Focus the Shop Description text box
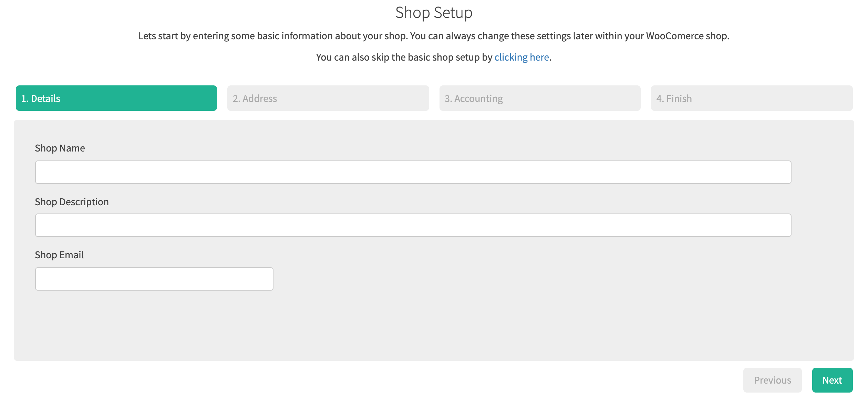 tap(413, 225)
